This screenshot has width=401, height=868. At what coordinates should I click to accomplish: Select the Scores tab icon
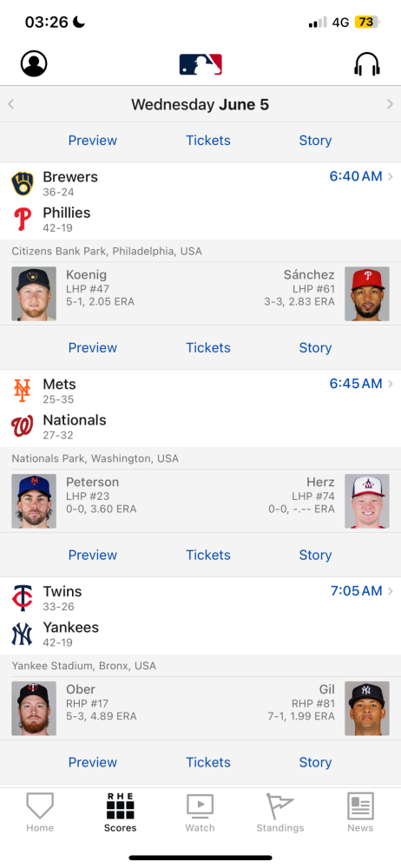tap(120, 812)
